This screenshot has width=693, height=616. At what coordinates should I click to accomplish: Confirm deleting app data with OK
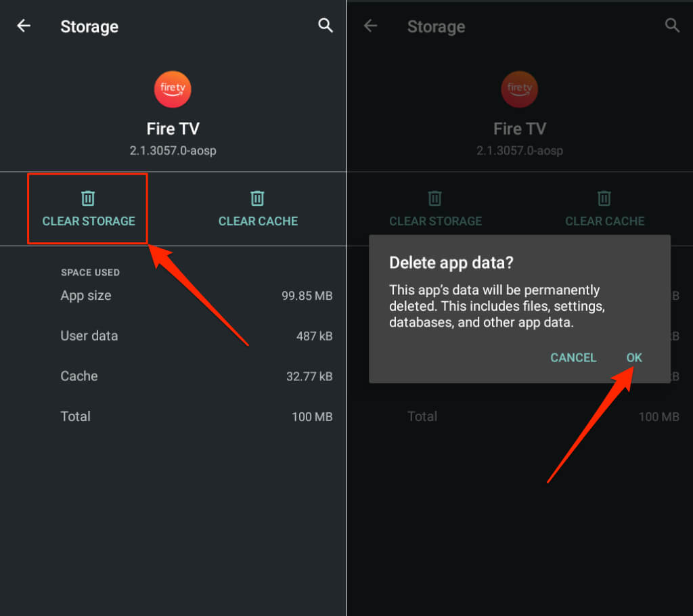634,357
